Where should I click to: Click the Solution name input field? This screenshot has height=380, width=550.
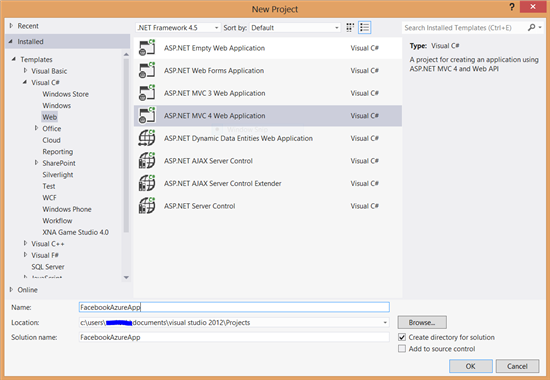(234, 337)
